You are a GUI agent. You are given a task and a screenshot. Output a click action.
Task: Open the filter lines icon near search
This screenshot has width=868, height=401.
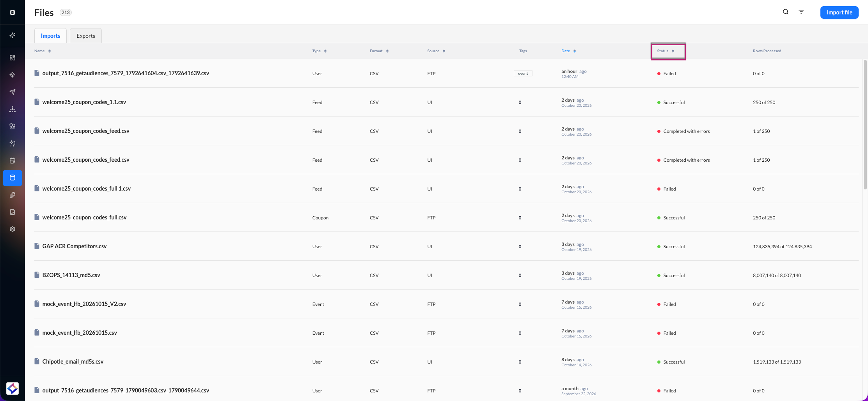pos(801,12)
